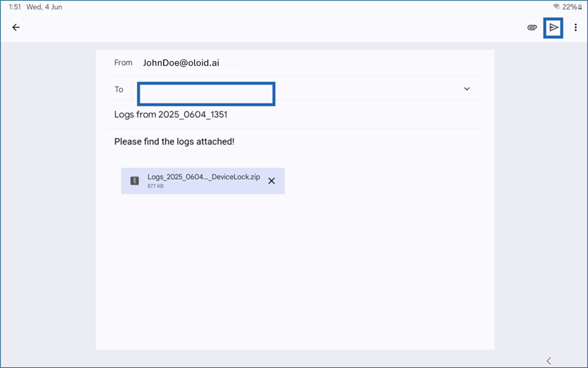Expand Cc/Bcc fields with the chevron
588x368 pixels.
pyautogui.click(x=467, y=89)
